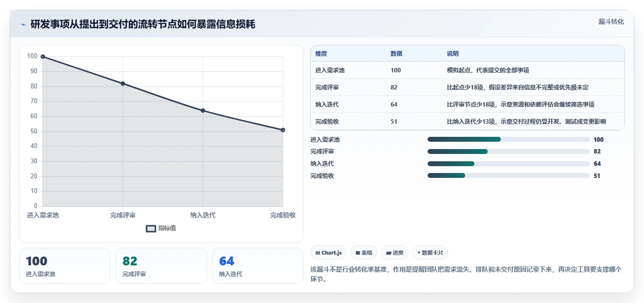Click the 表格 tag
This screenshot has height=303, width=644.
tap(364, 253)
